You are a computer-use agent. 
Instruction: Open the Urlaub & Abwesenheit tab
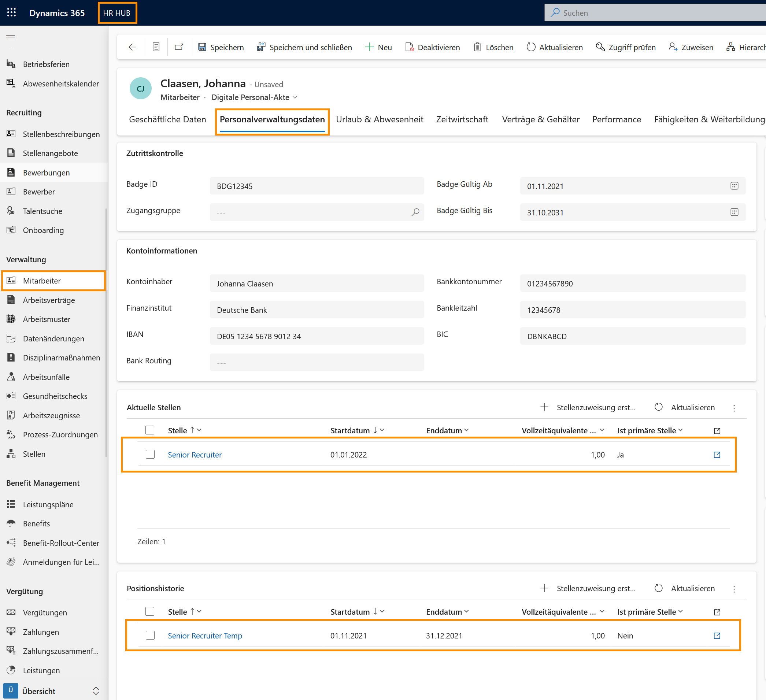point(379,119)
